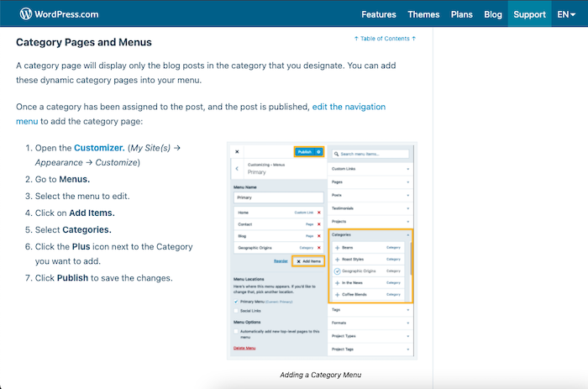Viewport: 588px width, 389px height.
Task: Expand the Posts section
Action: 370,195
